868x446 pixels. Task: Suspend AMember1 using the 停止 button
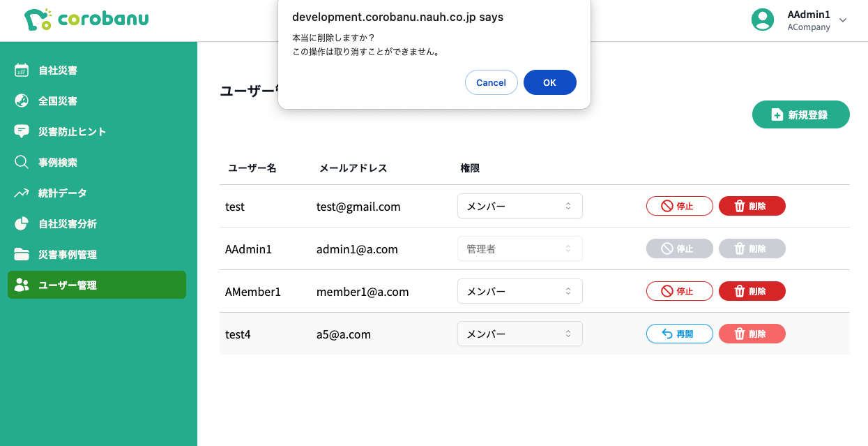tap(680, 291)
